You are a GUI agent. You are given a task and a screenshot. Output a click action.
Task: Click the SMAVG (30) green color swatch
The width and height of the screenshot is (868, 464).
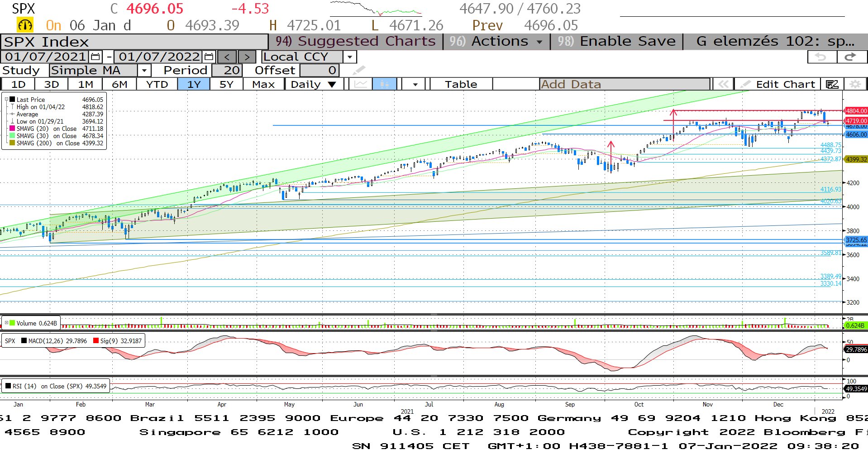tap(13, 136)
